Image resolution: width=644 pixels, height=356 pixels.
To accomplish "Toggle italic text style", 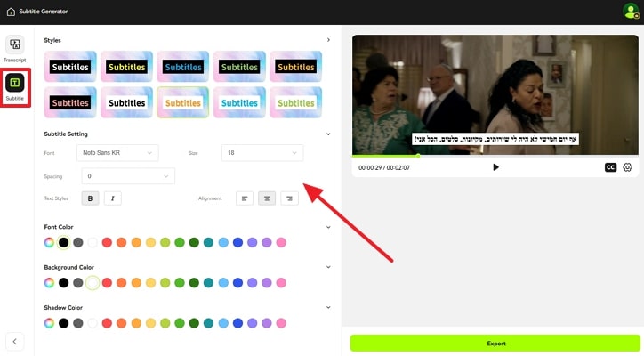I will coord(113,198).
